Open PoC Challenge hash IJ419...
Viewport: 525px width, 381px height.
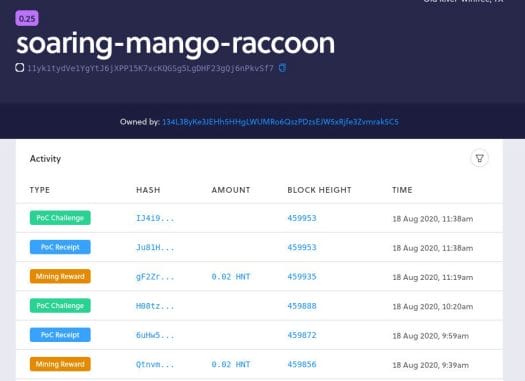[x=155, y=218]
